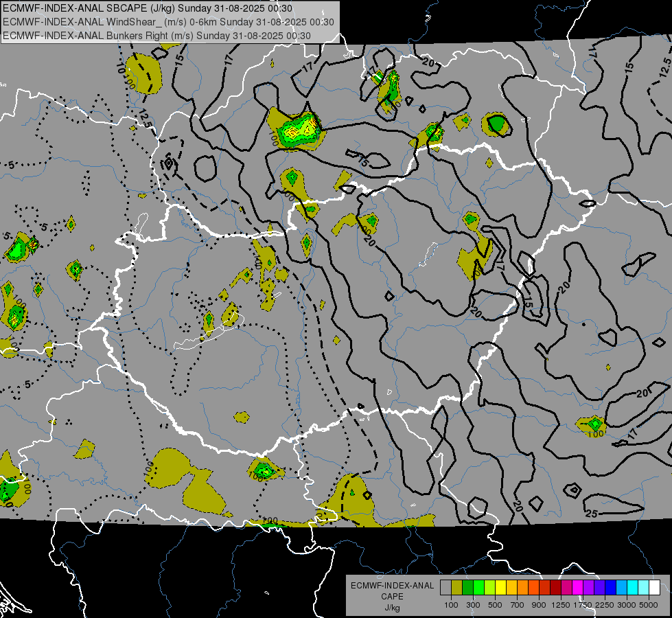
Task: Select the dark red legend swatch
Action: click(x=556, y=587)
